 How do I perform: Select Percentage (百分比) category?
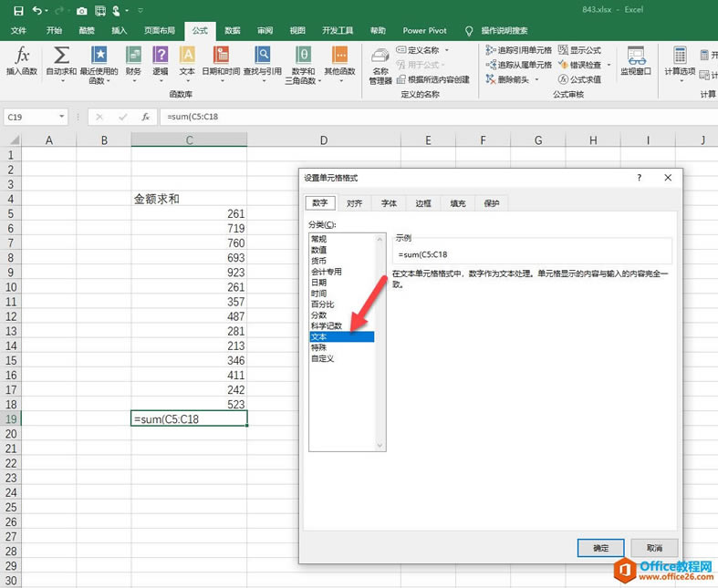342,304
